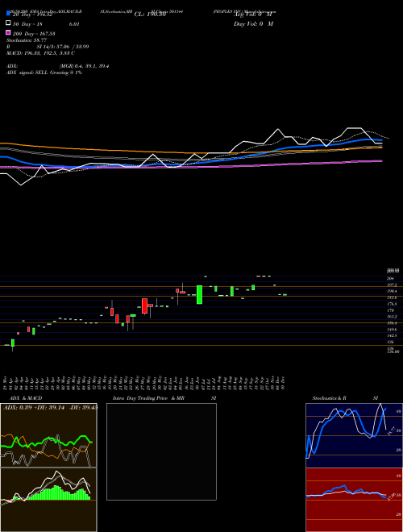Select the '50 Day = 18' text

point(27,24)
